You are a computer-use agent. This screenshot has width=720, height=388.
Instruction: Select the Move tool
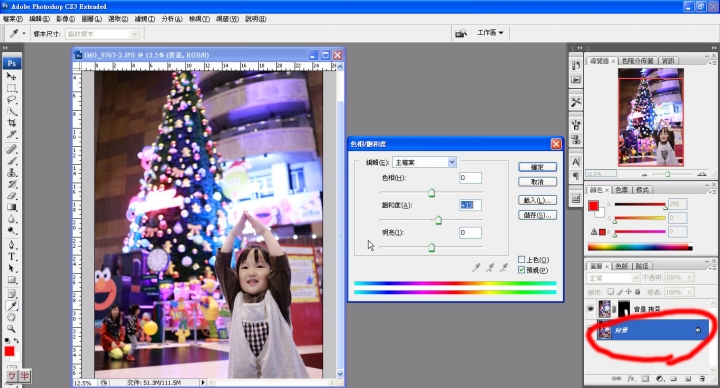click(11, 76)
